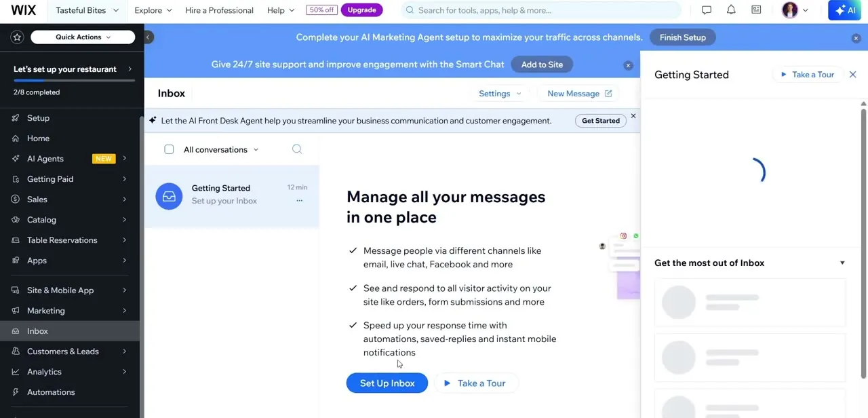
Task: Click the Site & Mobile App icon
Action: [15, 290]
